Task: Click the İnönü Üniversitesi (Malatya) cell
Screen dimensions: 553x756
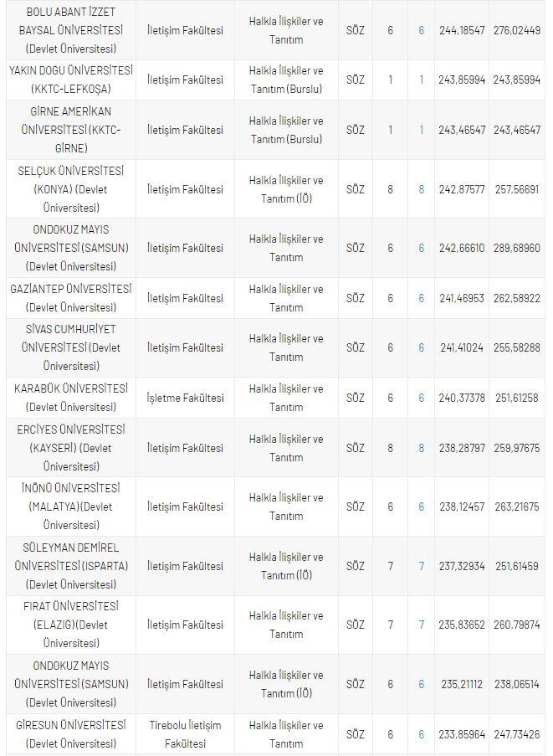Action: (70, 507)
